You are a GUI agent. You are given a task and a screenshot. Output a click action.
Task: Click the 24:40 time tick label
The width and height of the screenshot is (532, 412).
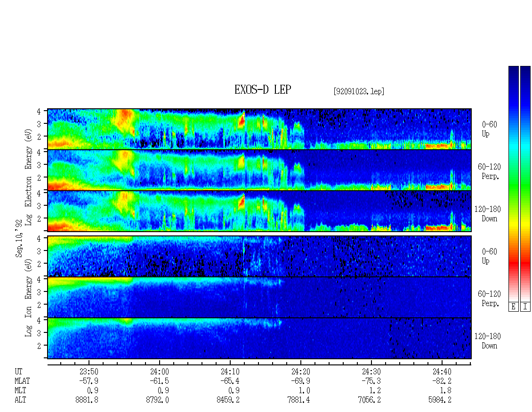click(442, 372)
